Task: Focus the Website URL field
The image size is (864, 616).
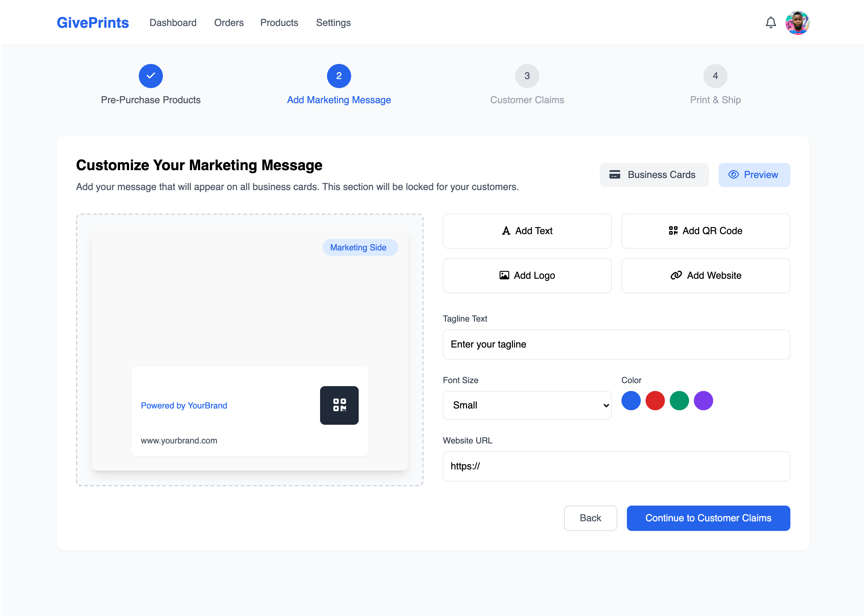Action: pos(616,466)
